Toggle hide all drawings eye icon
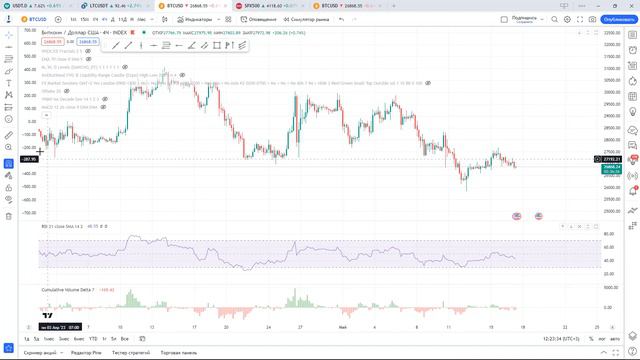Image resolution: width=640 pixels, height=360 pixels. click(x=9, y=200)
